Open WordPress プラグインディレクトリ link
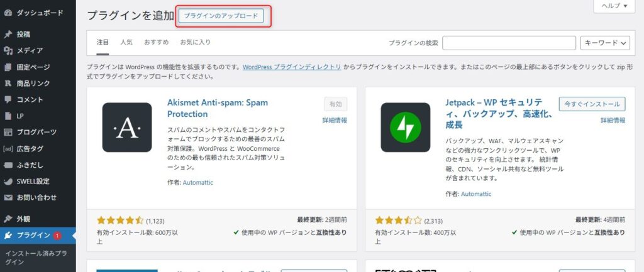644x272 pixels. tap(292, 67)
